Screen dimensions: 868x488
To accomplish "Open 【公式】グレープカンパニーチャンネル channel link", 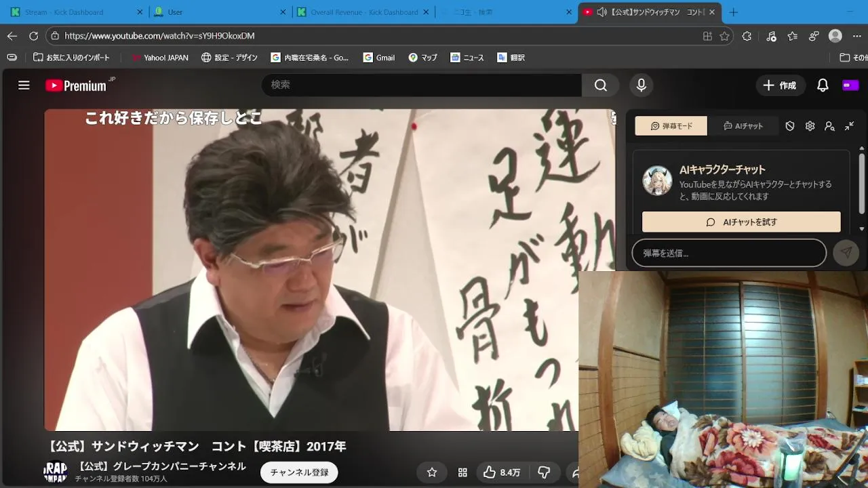I will tap(160, 466).
